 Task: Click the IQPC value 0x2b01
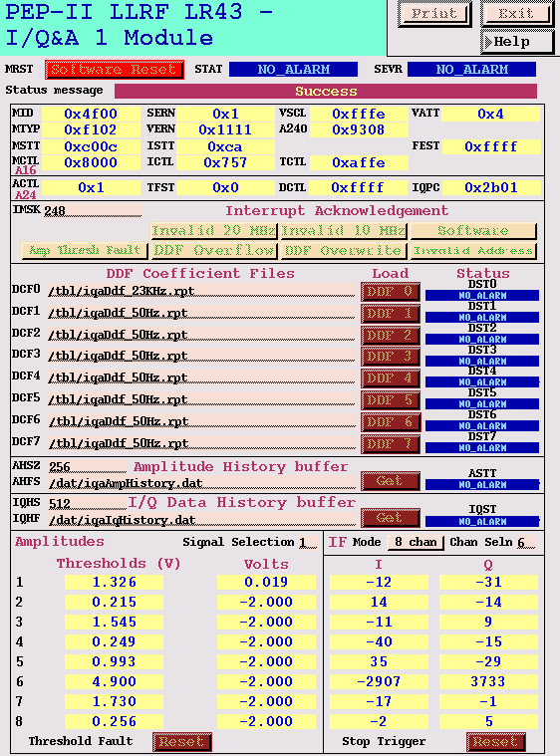click(x=491, y=187)
